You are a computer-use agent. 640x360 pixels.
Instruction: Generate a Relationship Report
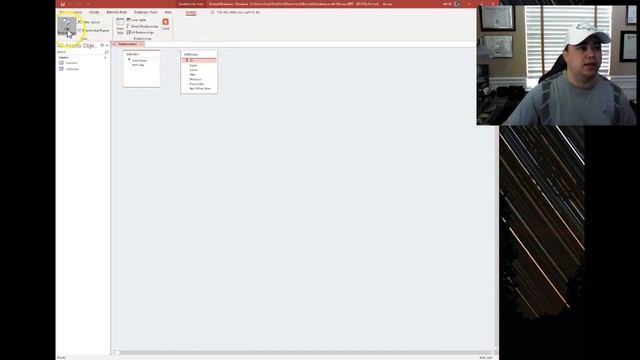pyautogui.click(x=94, y=30)
